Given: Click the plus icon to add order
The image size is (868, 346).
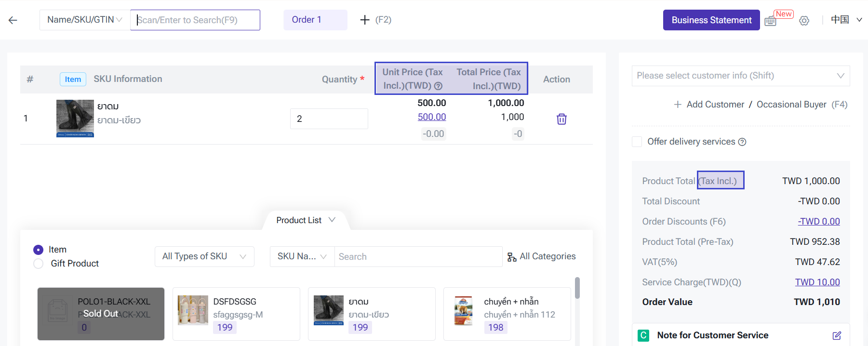Looking at the screenshot, I should pyautogui.click(x=365, y=20).
